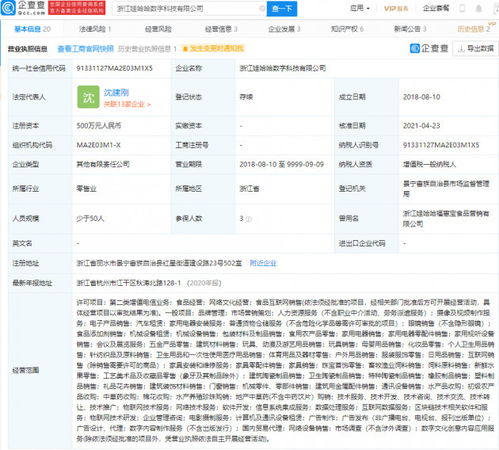Open 附近企业 link next to registered address
The width and height of the screenshot is (499, 450).
pos(263,263)
